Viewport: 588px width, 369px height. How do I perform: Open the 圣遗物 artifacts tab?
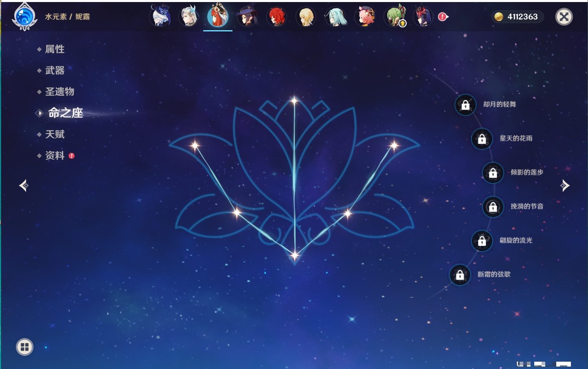point(59,92)
